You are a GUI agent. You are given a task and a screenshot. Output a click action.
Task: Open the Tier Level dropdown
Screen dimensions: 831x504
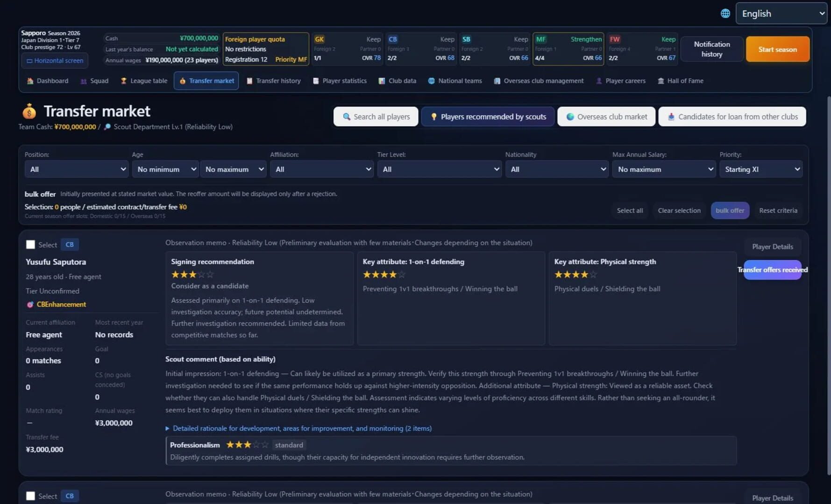tap(440, 169)
